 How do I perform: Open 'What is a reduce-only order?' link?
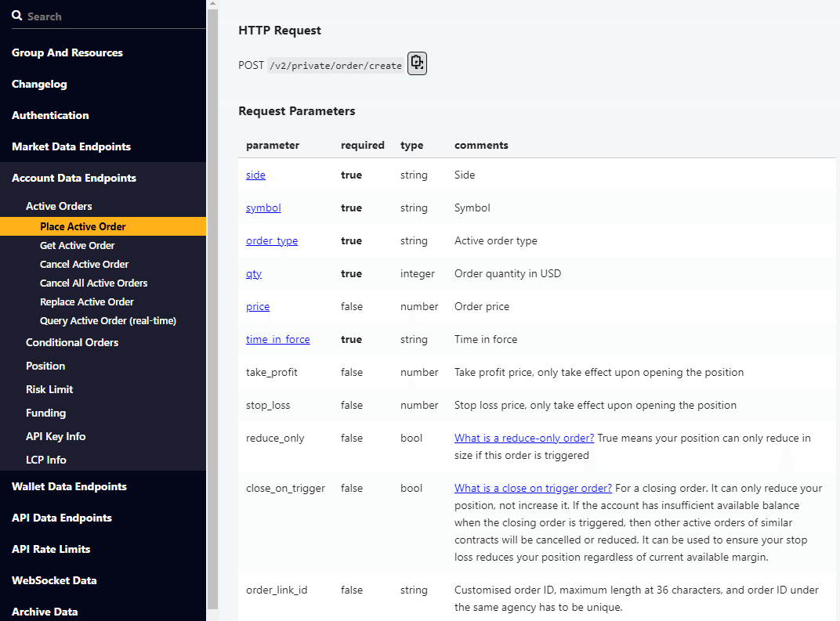click(524, 439)
